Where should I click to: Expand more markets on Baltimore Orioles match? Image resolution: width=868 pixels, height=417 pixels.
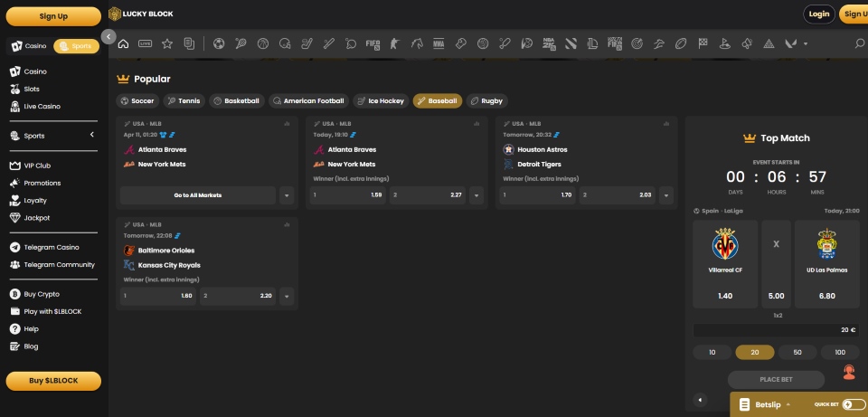(x=287, y=296)
